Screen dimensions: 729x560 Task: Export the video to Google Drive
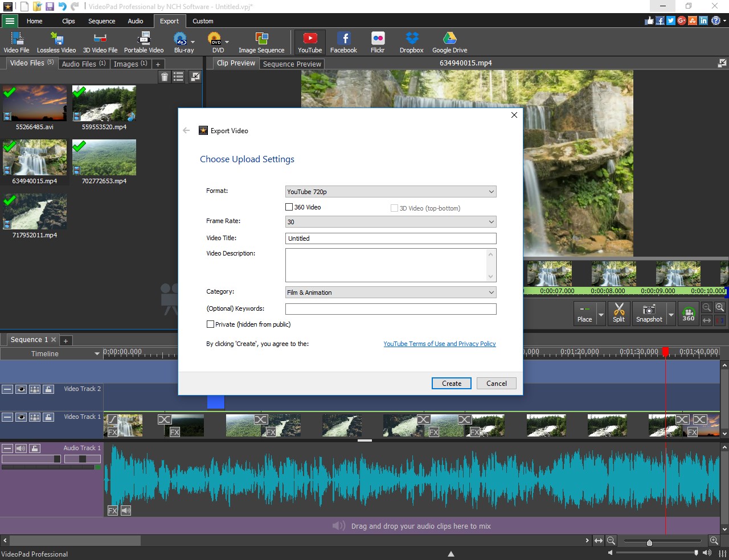pos(449,41)
